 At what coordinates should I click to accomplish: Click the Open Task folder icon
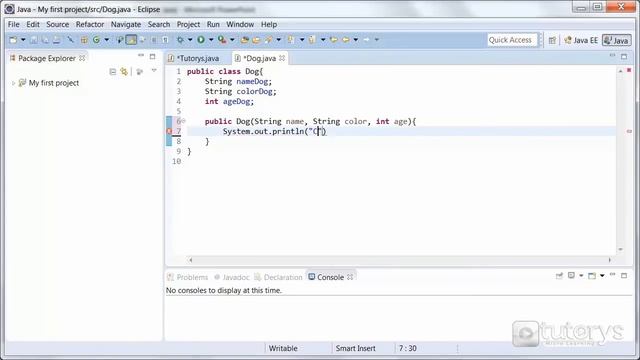coord(256,40)
